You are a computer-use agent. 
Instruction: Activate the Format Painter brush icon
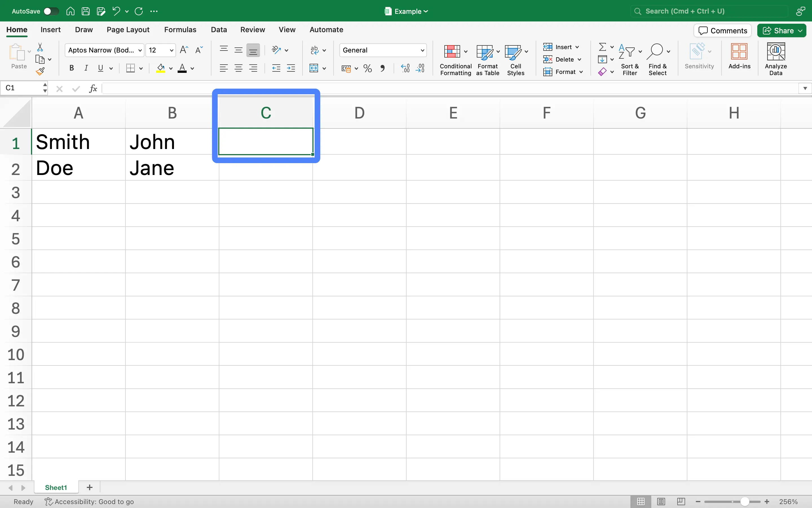tap(40, 71)
